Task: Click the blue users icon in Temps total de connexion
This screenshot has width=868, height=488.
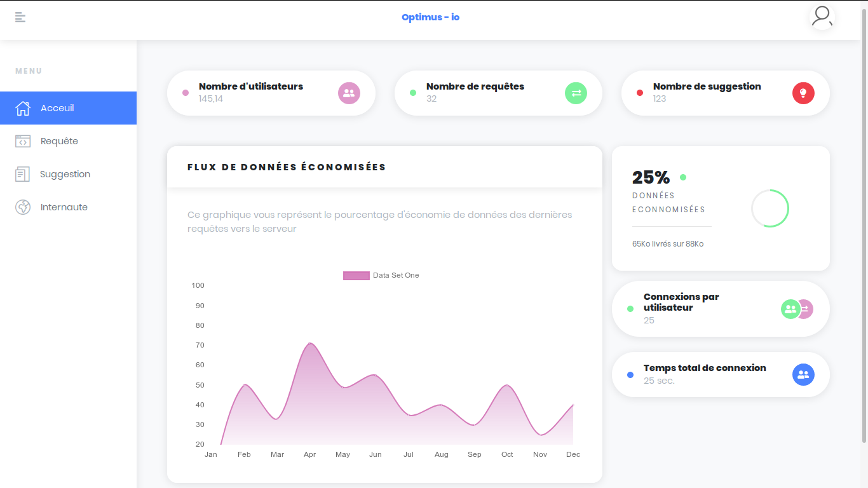Action: pos(803,375)
